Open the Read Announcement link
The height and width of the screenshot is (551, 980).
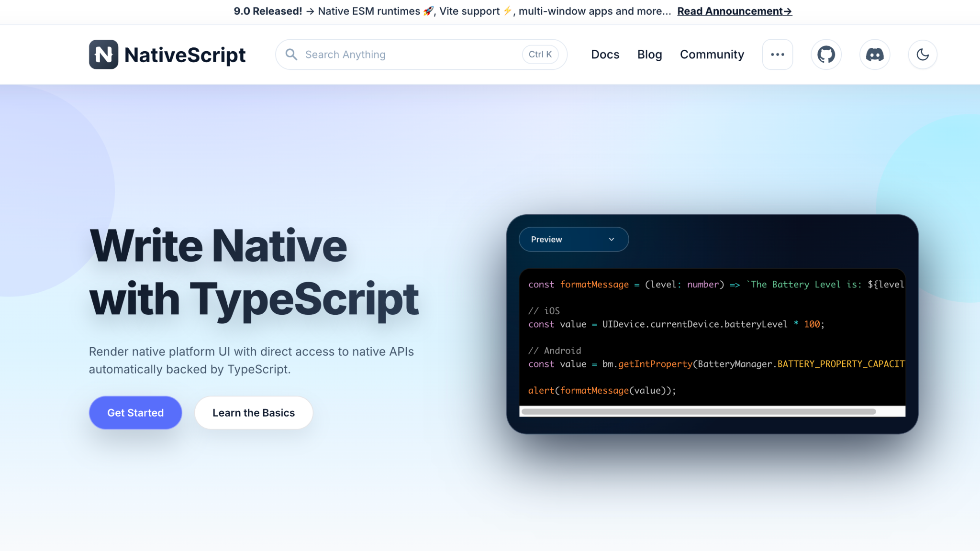[735, 11]
